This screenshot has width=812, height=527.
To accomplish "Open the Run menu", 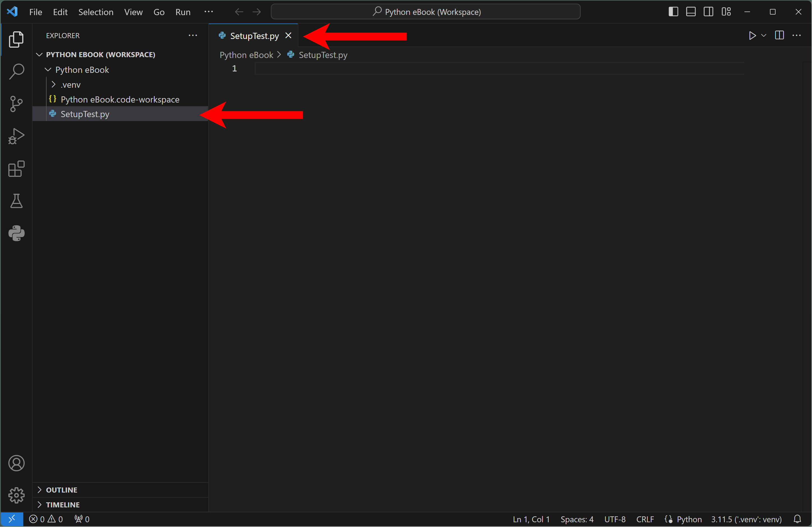I will coord(183,12).
